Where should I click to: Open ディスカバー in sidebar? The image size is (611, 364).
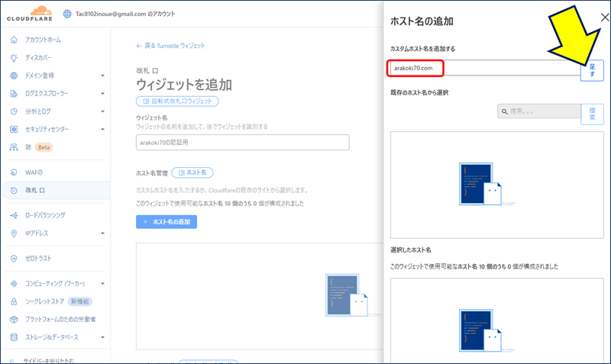click(x=38, y=58)
